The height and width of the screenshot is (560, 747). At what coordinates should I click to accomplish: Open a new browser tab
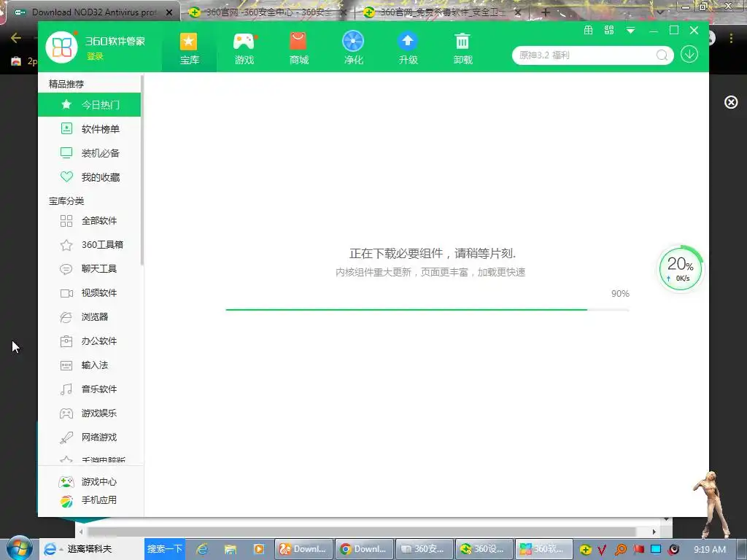coord(546,12)
